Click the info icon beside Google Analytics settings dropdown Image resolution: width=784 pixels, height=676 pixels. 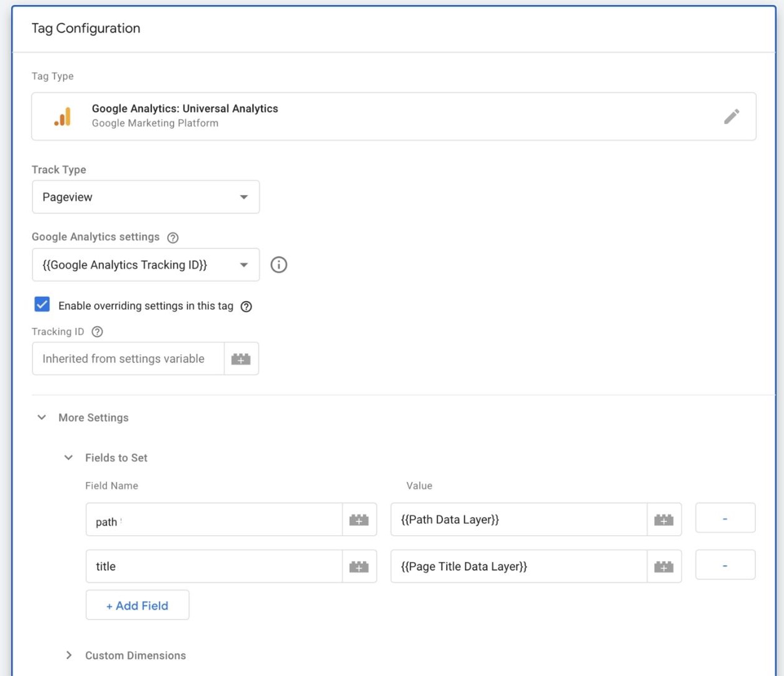[278, 265]
